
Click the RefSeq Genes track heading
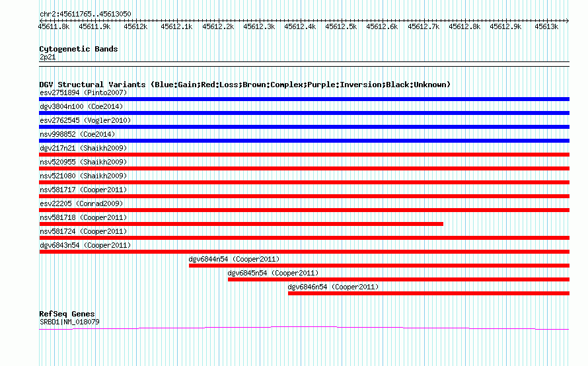67,314
